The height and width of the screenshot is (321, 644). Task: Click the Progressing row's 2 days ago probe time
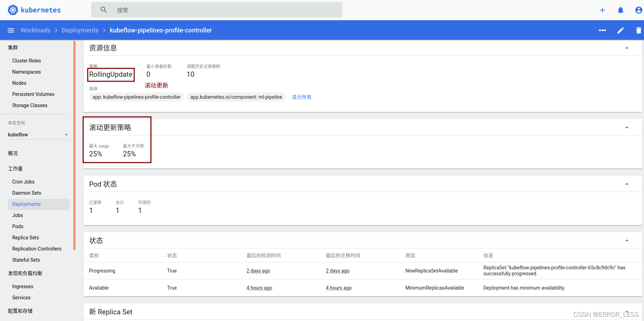click(258, 271)
